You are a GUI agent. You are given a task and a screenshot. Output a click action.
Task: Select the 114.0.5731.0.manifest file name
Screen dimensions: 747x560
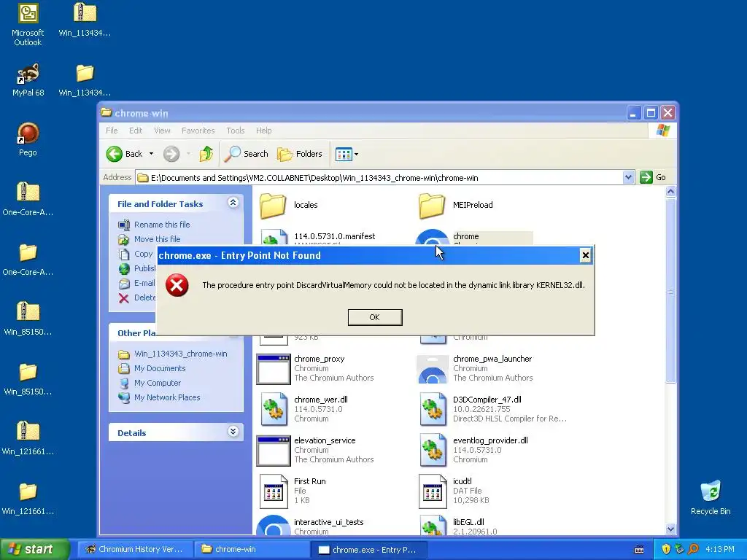[334, 236]
